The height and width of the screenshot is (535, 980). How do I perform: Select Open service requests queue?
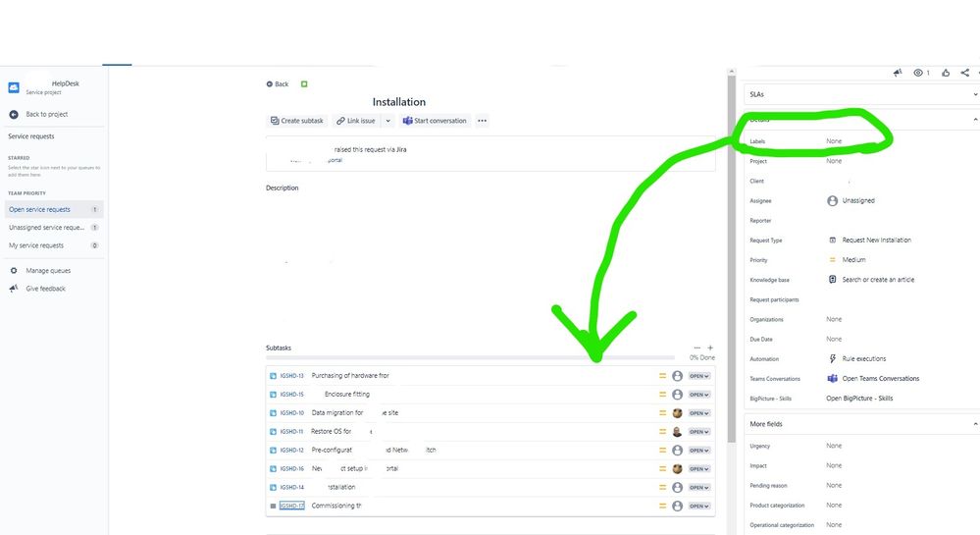[54, 210]
